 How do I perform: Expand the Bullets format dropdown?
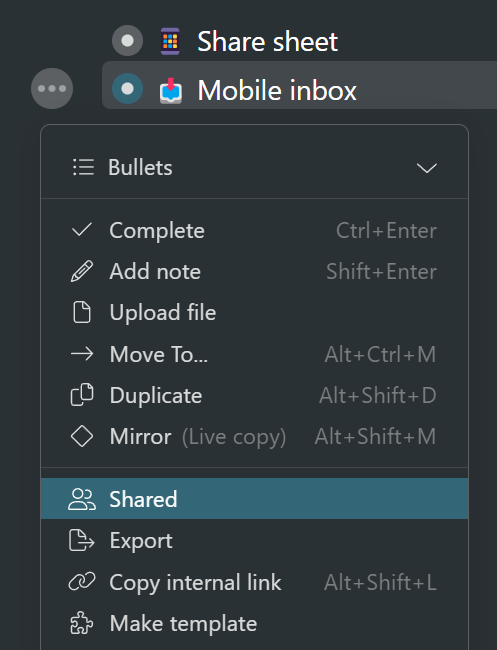[x=255, y=168]
